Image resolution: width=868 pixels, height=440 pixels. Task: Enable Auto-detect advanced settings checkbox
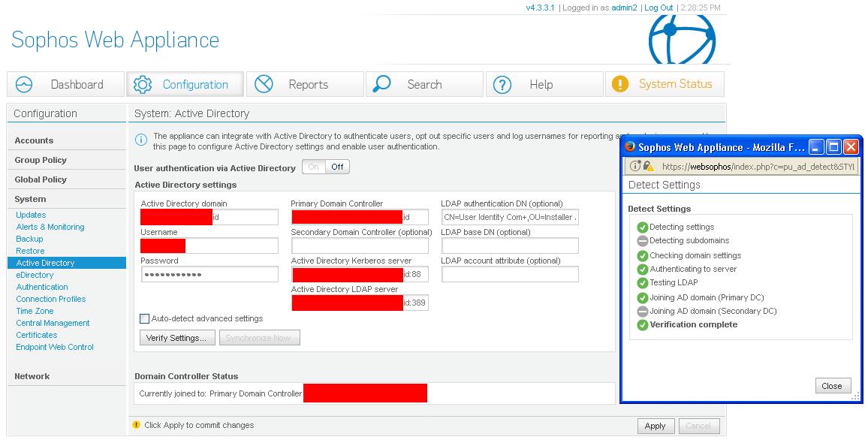tap(144, 318)
